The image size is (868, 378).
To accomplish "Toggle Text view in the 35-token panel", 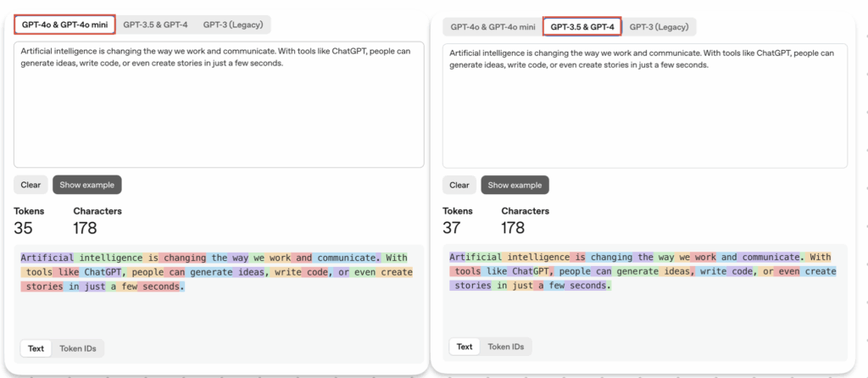I will coord(36,348).
